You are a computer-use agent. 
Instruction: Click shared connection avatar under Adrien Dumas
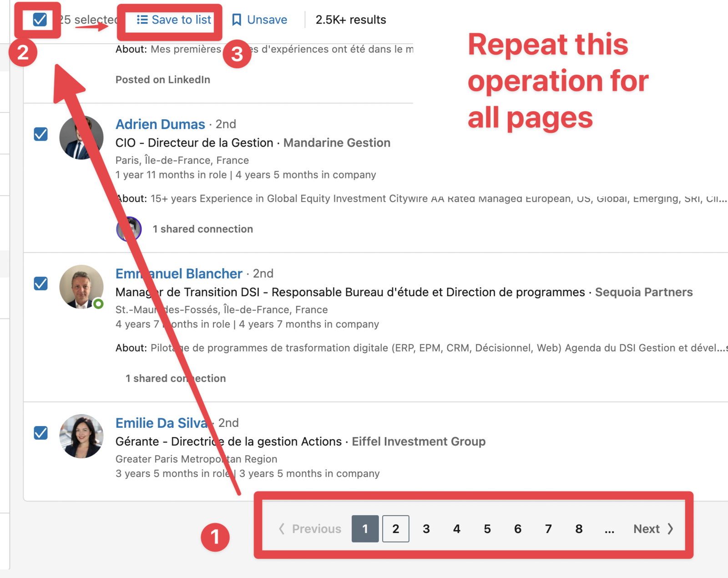(x=129, y=229)
